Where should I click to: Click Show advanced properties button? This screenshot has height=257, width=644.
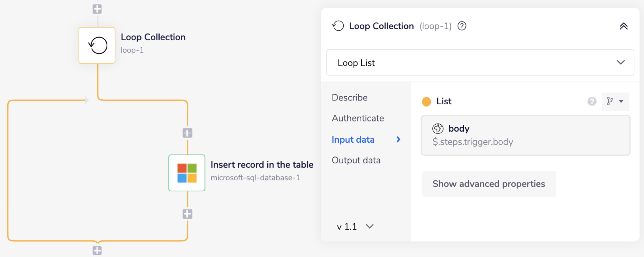(488, 184)
